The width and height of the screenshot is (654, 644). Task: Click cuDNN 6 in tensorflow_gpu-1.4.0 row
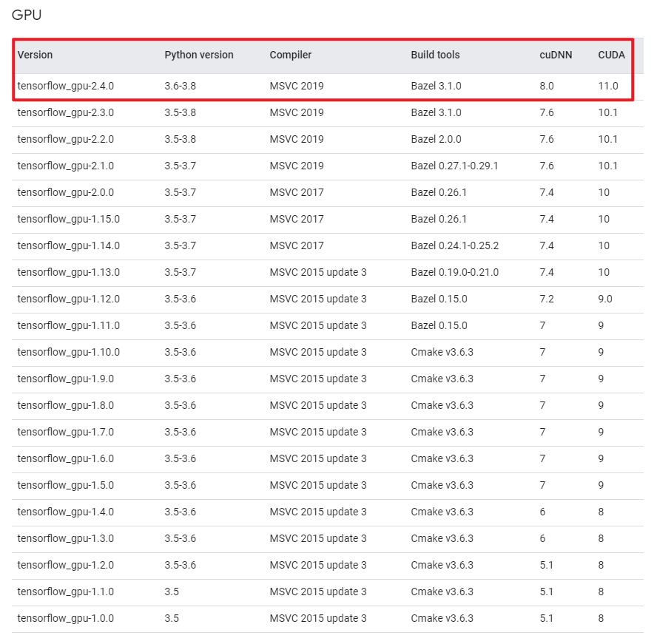(542, 512)
